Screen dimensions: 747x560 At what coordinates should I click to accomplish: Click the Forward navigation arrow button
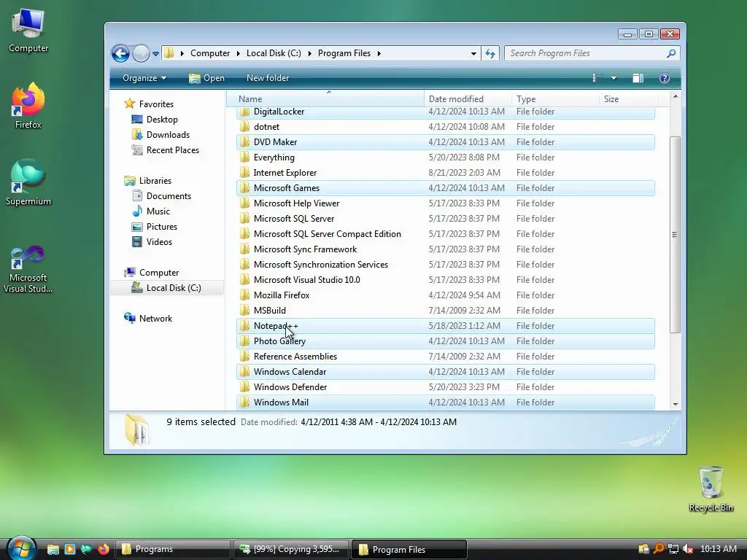[x=141, y=53]
